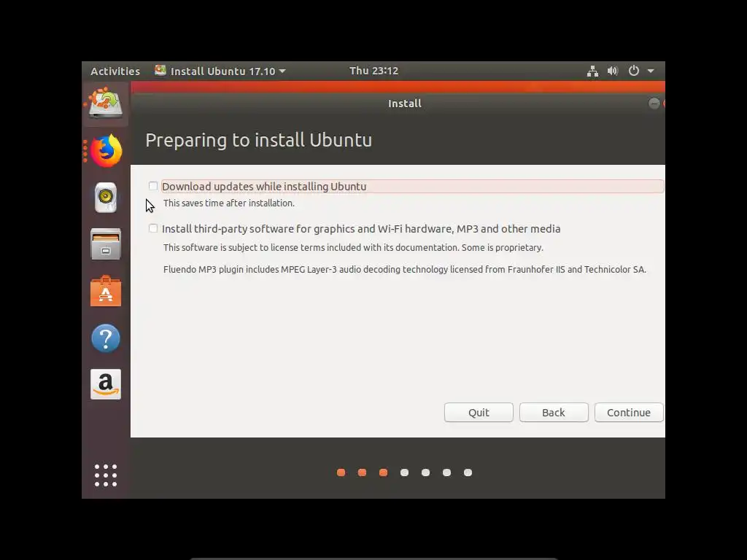
Task: Show Applications grid at dock bottom
Action: tap(106, 475)
